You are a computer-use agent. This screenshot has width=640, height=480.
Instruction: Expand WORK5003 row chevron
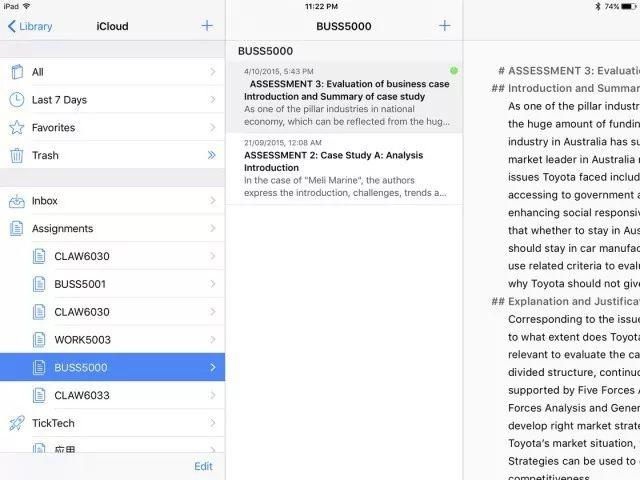[213, 340]
